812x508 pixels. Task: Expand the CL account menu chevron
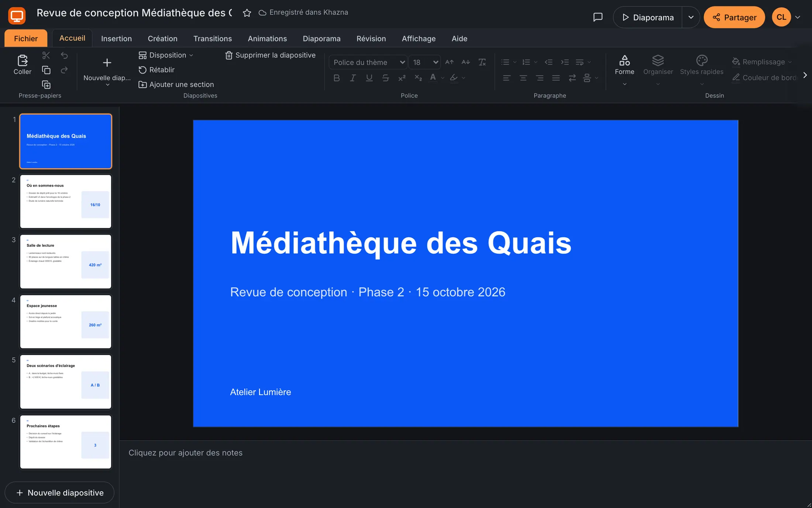click(x=798, y=17)
